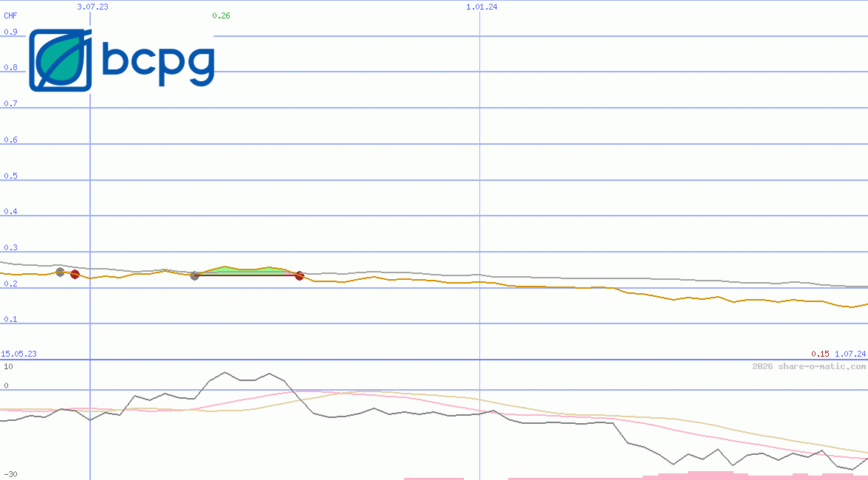Click the 0.4 price axis label
Screen dimensions: 868x480
click(10, 211)
